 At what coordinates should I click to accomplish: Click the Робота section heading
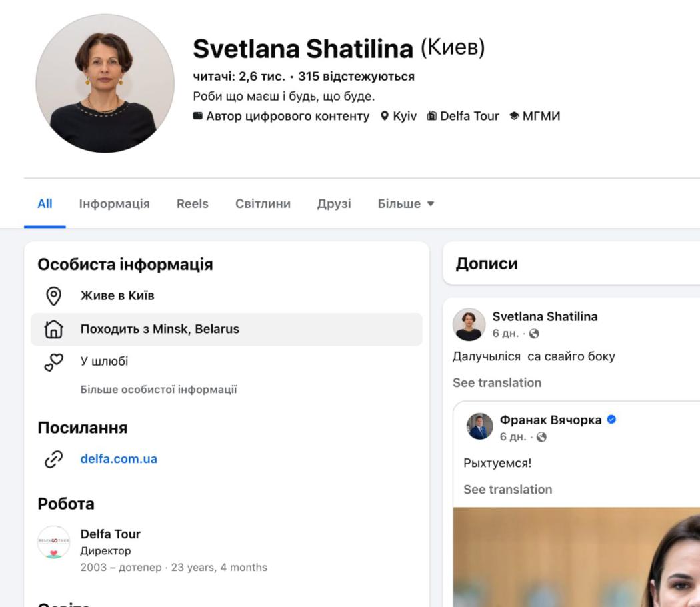click(x=66, y=504)
